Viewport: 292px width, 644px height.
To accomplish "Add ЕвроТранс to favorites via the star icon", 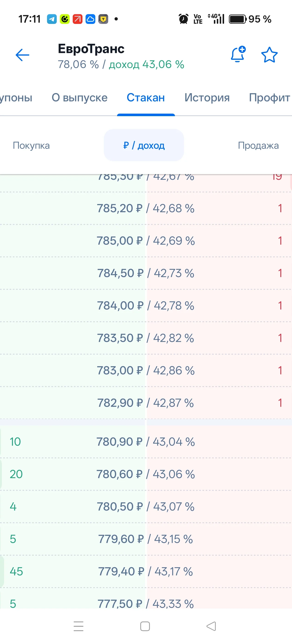I will coord(269,55).
